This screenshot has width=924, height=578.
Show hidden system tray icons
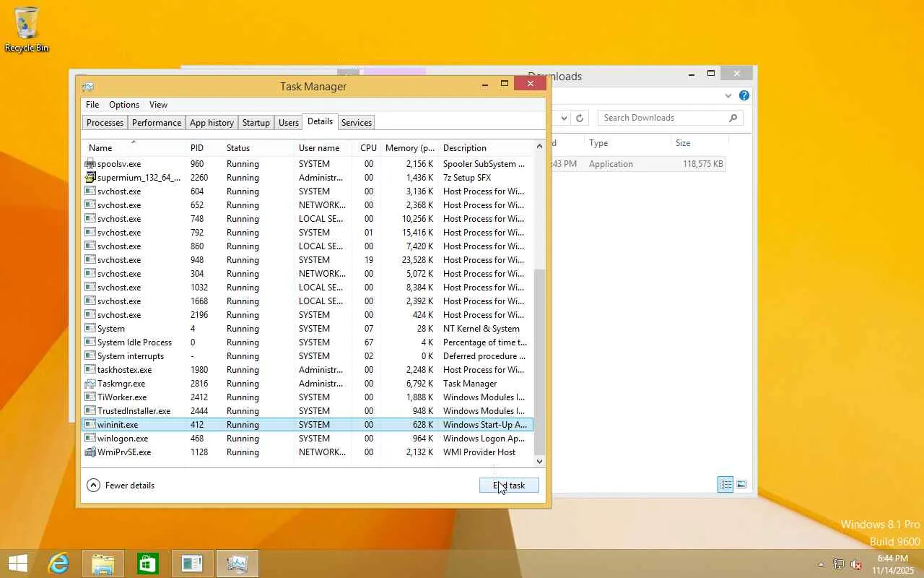(821, 564)
